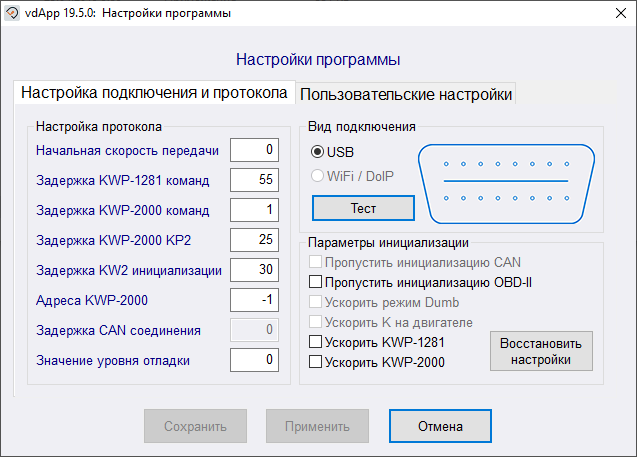Image resolution: width=637 pixels, height=457 pixels.
Task: Check the Ускорить KWP-2000 option
Action: [x=316, y=362]
